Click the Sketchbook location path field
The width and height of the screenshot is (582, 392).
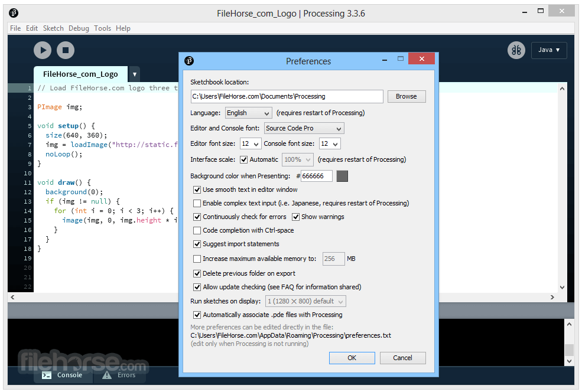coord(287,96)
